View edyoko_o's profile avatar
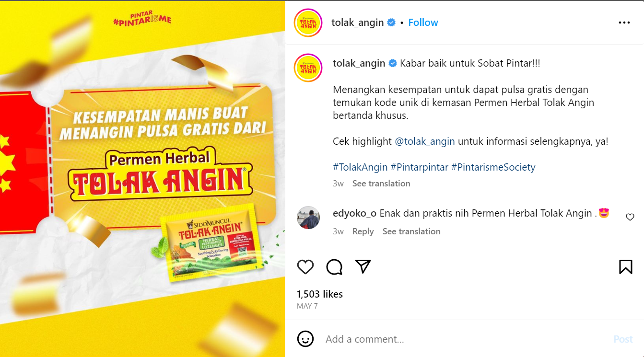The width and height of the screenshot is (644, 357). pyautogui.click(x=308, y=218)
